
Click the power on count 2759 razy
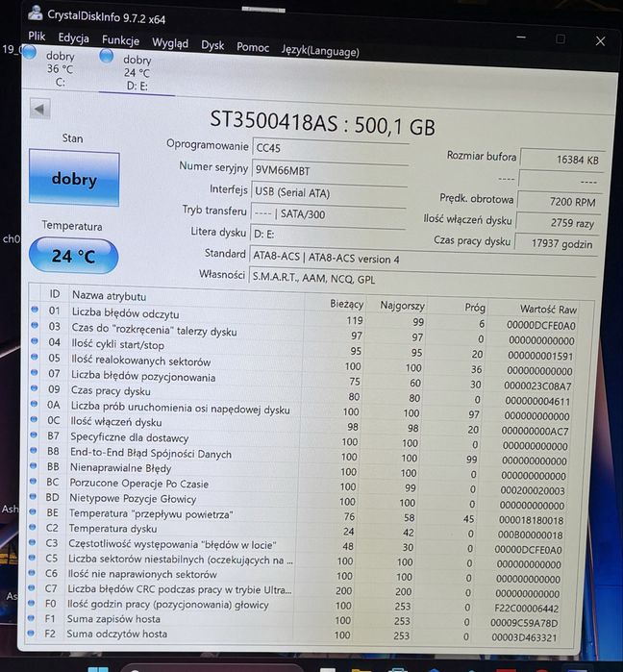click(x=559, y=223)
